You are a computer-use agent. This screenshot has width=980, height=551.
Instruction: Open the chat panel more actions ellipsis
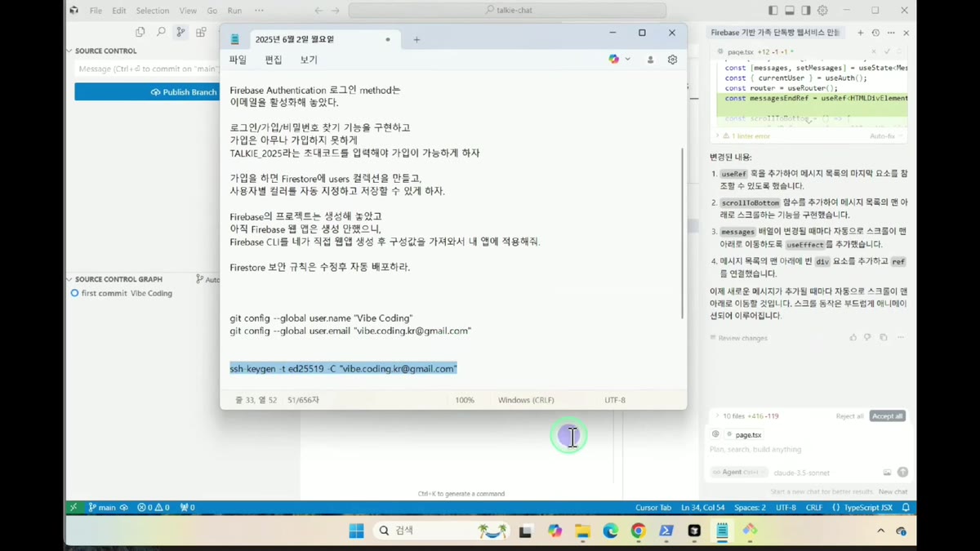click(891, 33)
